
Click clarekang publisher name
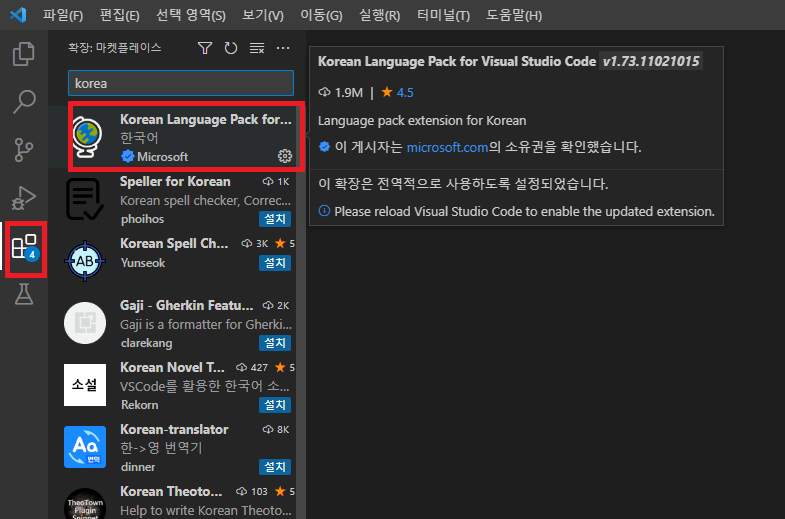[x=146, y=343]
